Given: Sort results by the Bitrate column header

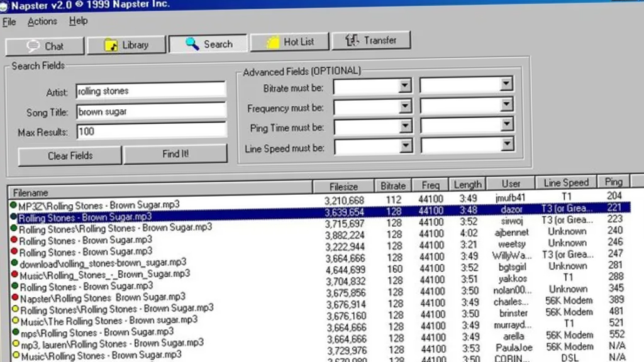Looking at the screenshot, I should (392, 186).
